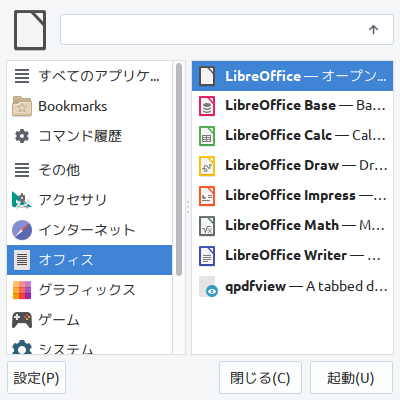Select LibreOffice — オープン entry
This screenshot has width=400, height=400.
click(x=292, y=76)
